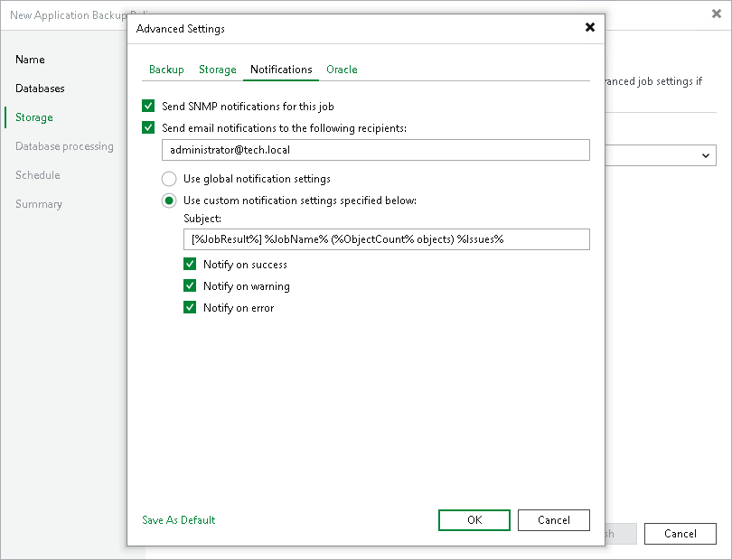Confirm settings with the OK button
Screen dimensions: 732x560
point(474,520)
